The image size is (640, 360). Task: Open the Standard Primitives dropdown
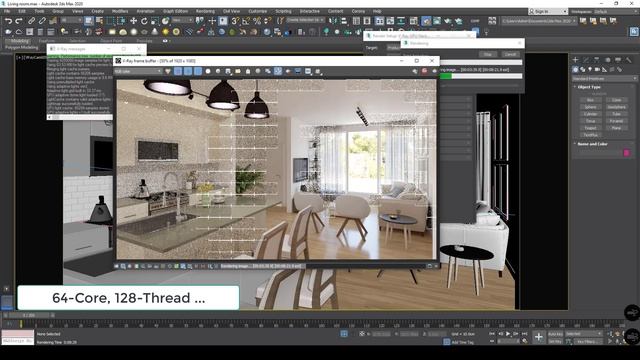click(x=604, y=78)
